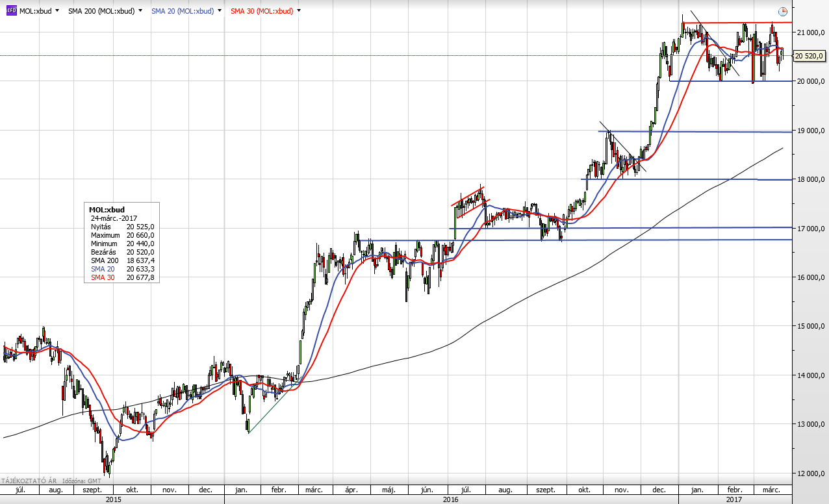Click the 19 000,0 price axis label

811,131
